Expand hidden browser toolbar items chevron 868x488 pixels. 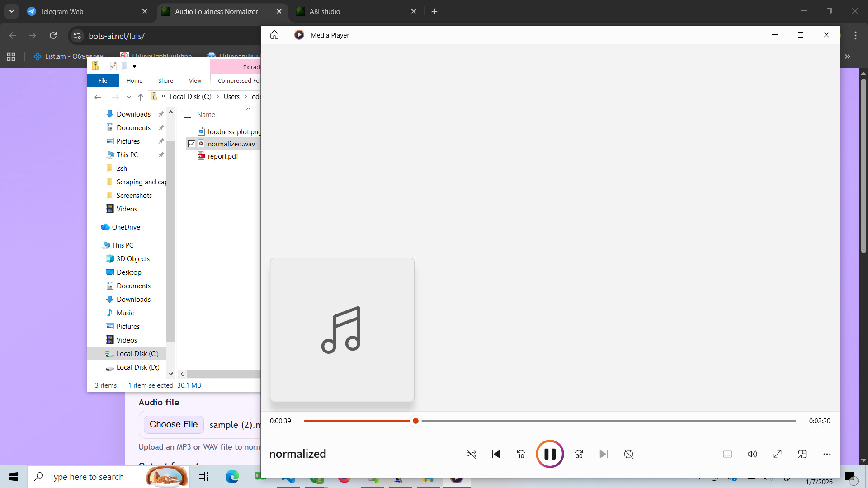pyautogui.click(x=848, y=56)
